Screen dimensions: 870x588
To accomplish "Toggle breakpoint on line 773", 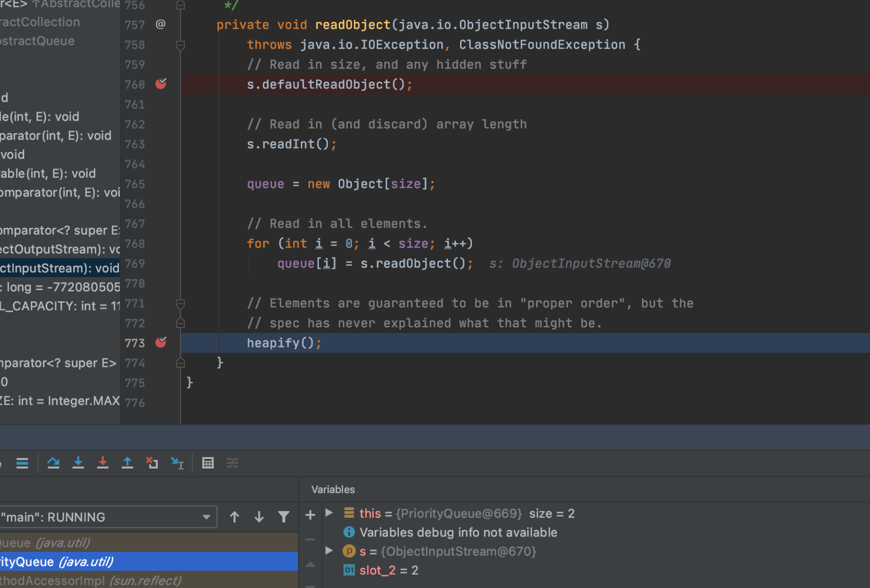I will [x=161, y=342].
